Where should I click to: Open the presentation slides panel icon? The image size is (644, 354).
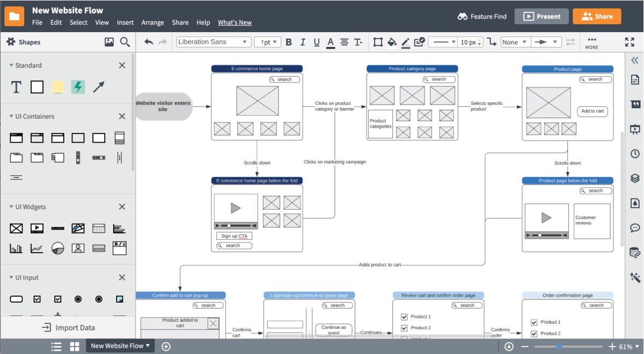(x=635, y=129)
